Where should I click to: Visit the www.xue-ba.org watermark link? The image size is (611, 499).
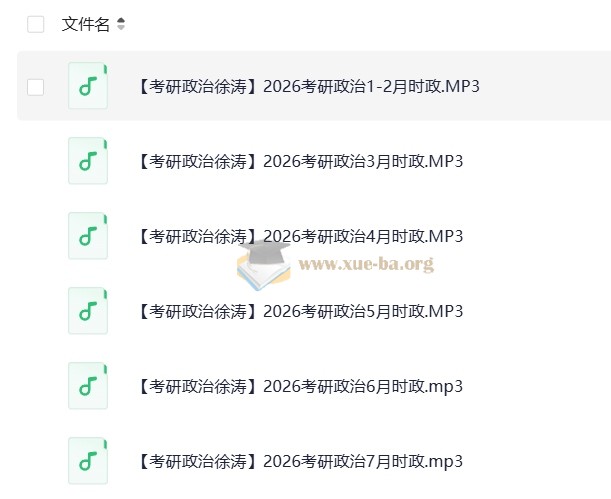click(x=366, y=264)
